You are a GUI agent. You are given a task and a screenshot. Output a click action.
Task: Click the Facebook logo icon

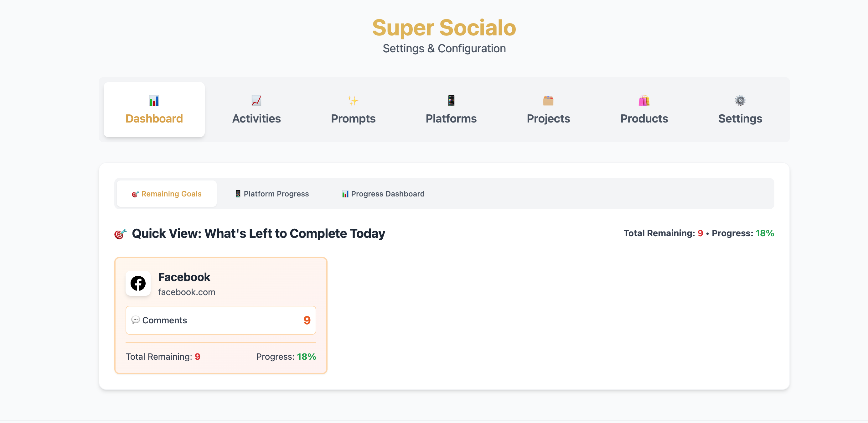pyautogui.click(x=138, y=283)
